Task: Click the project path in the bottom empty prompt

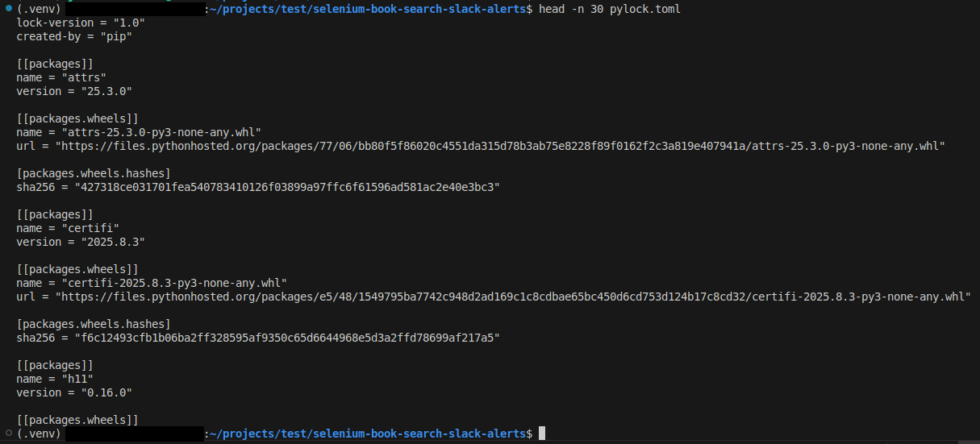Action: pos(368,434)
